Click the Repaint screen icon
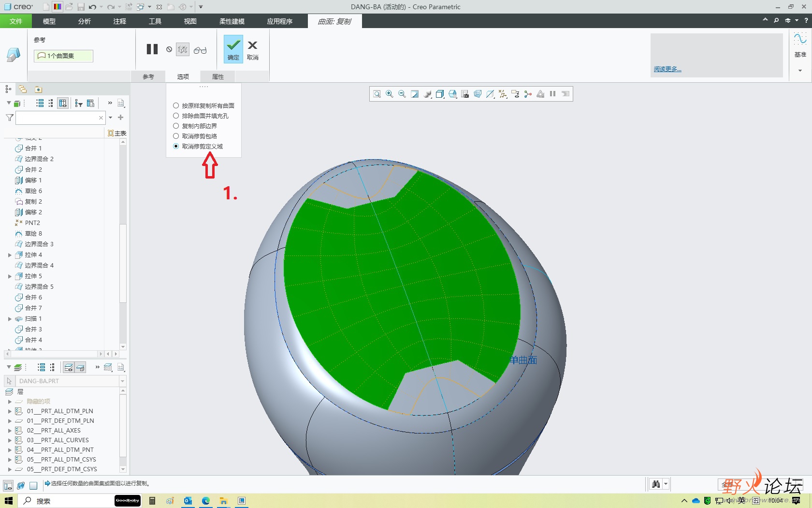The width and height of the screenshot is (812, 508). tap(415, 94)
